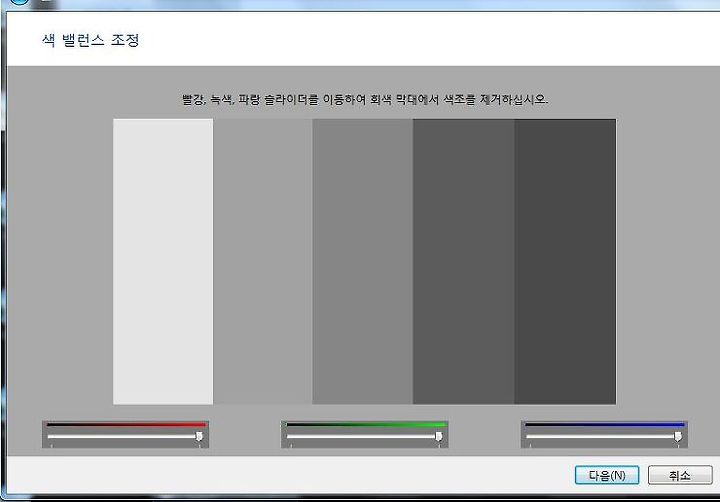Click the 색 밸런스 조정 heading
720x502 pixels.
[x=90, y=40]
